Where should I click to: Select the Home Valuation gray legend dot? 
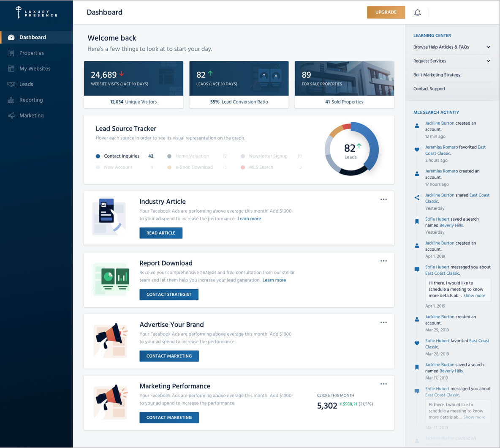tap(169, 156)
